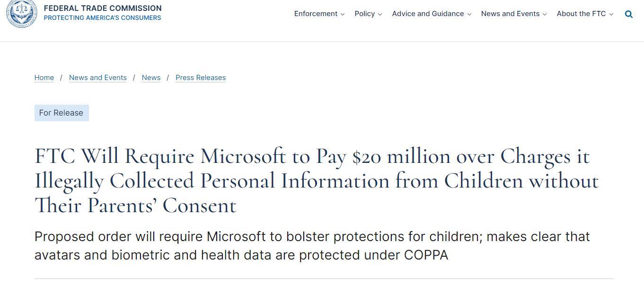This screenshot has height=287, width=644.
Task: Click the Microsoft $20 million headline
Action: 316,181
